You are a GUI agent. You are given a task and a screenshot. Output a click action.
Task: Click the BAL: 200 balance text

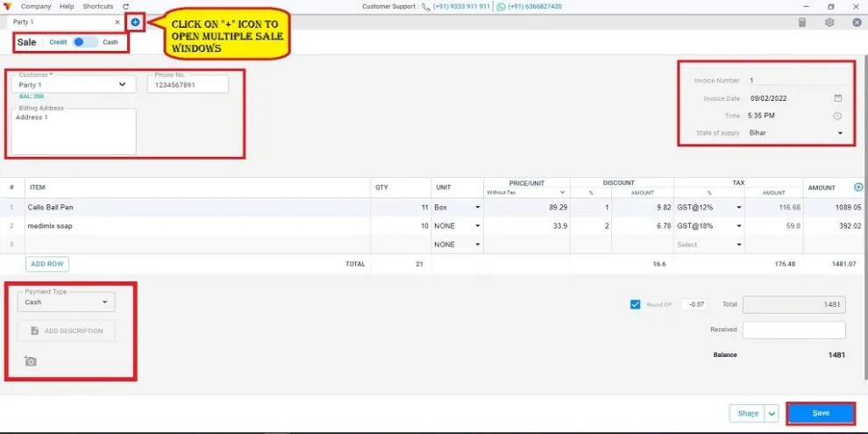31,96
